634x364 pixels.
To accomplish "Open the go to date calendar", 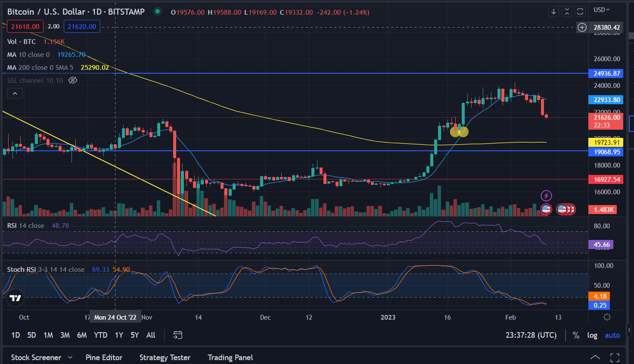I will click(x=178, y=335).
